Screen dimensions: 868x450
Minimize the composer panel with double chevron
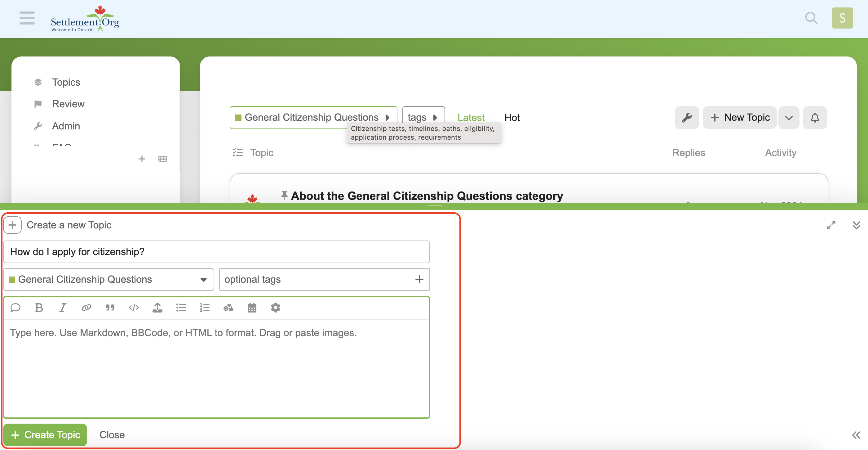pyautogui.click(x=856, y=225)
